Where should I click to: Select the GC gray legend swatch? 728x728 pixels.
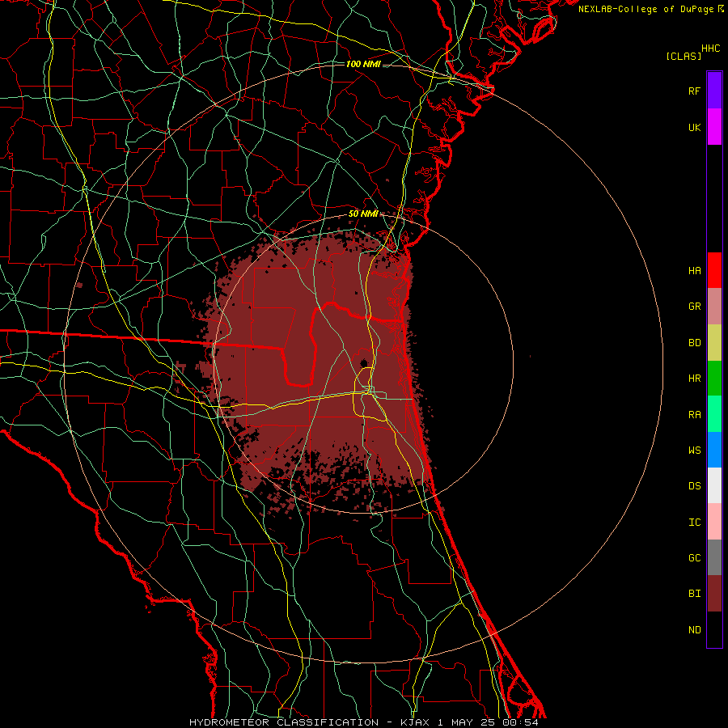714,557
